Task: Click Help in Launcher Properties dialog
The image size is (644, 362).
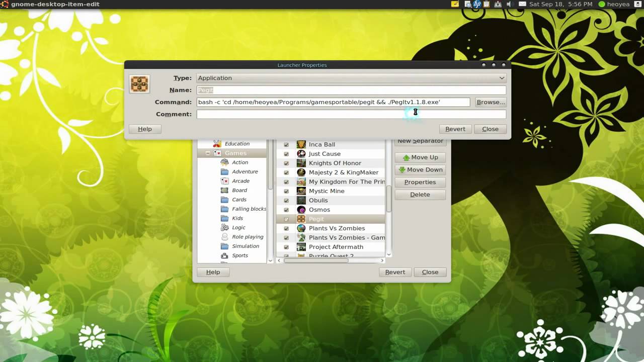Action: click(x=145, y=129)
